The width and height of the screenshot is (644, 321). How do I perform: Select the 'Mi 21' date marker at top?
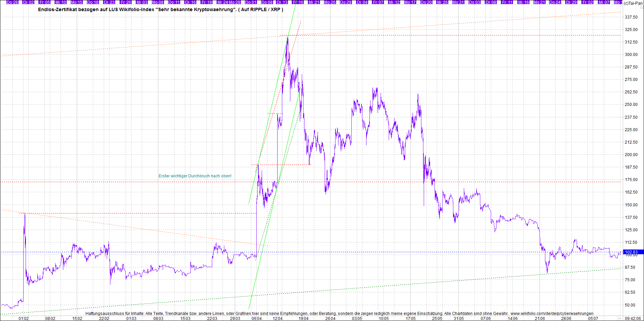pos(314,2)
